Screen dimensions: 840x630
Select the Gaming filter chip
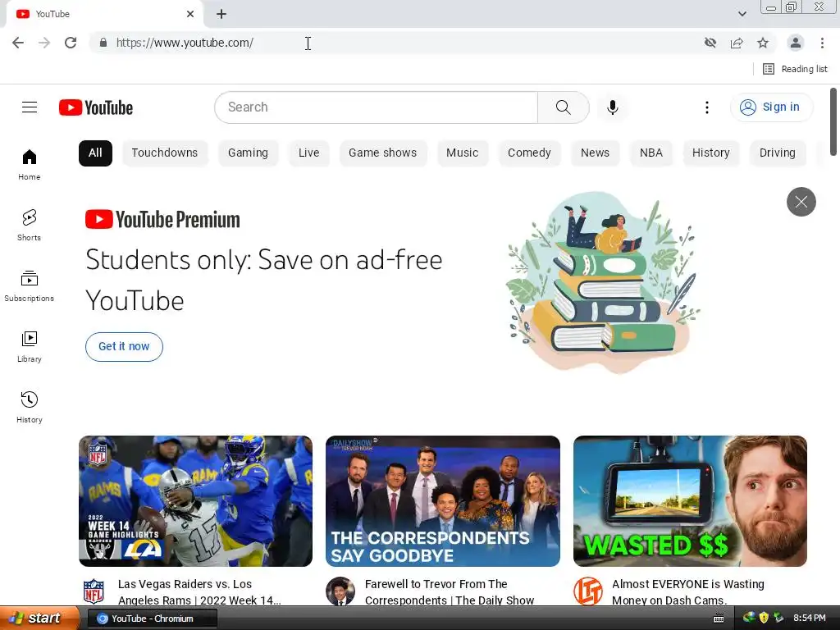pos(248,153)
